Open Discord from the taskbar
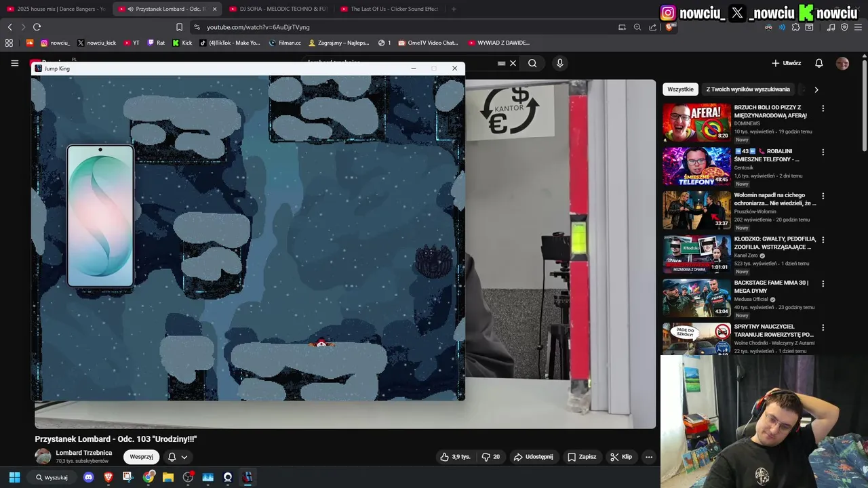This screenshot has height=488, width=868. [x=88, y=477]
